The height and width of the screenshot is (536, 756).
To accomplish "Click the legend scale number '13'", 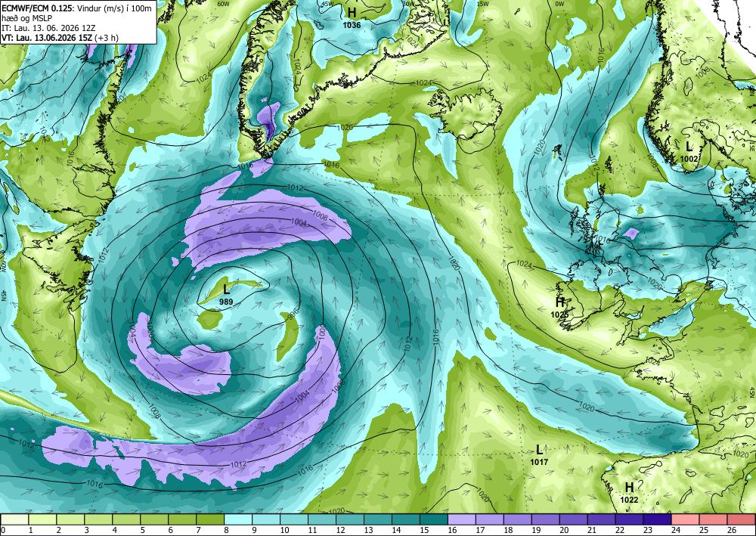I will click(x=369, y=531).
